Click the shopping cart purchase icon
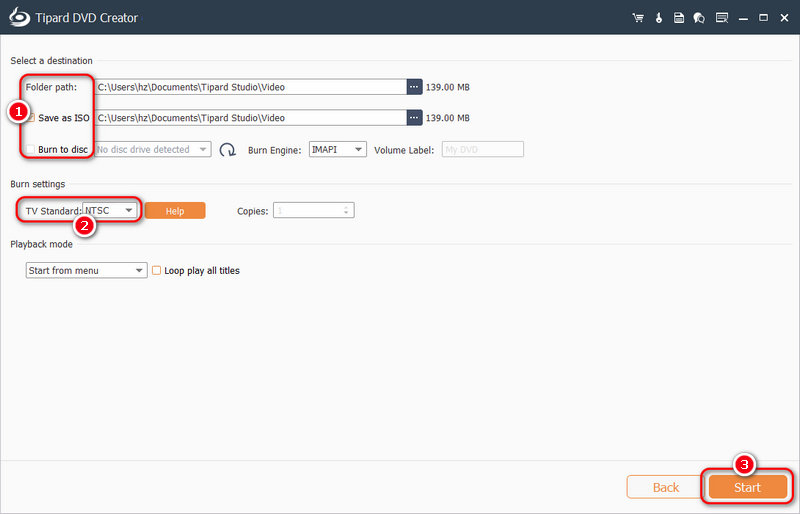The image size is (800, 514). [x=638, y=18]
